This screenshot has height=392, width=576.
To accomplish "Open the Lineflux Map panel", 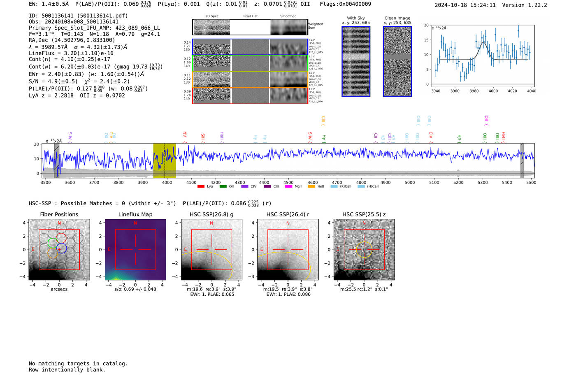I will point(135,250).
